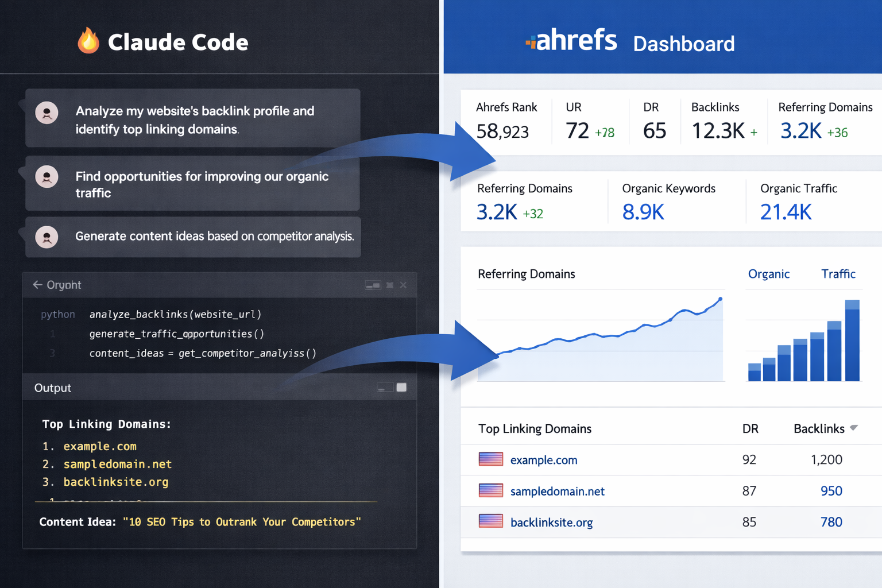Click the UR 72 value
882x588 pixels.
[x=577, y=131]
